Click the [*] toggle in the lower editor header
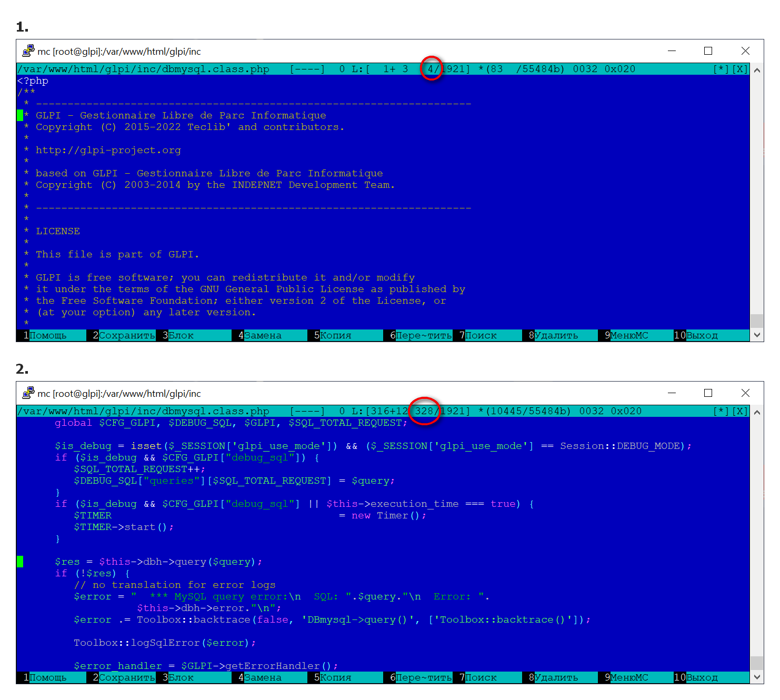This screenshot has width=780, height=700. 721,411
